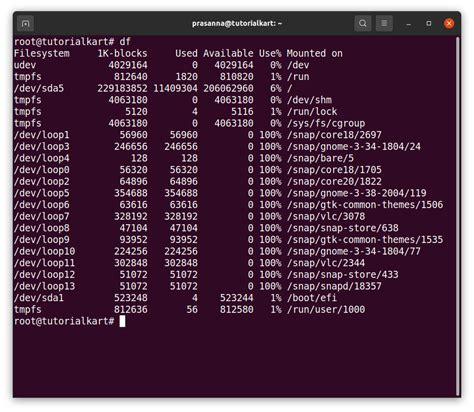Open the terminal search icon
474x412 pixels.
tap(363, 23)
